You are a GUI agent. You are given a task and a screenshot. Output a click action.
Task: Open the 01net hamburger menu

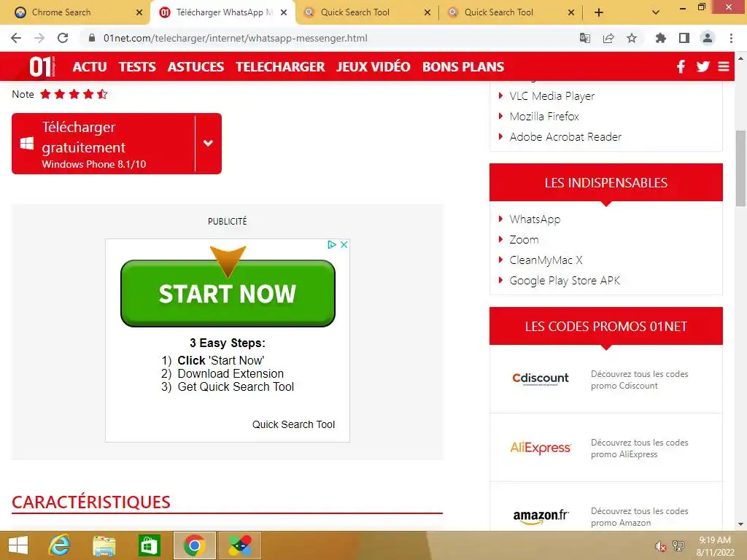(x=724, y=66)
